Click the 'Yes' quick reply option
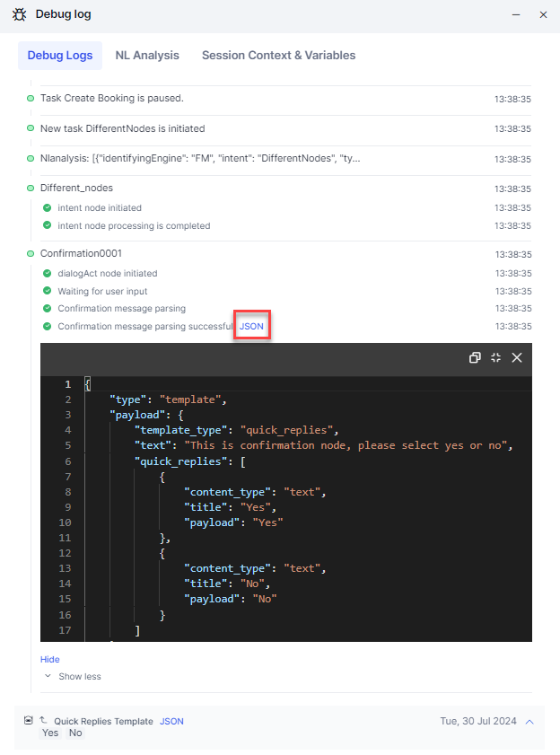This screenshot has width=560, height=755. pyautogui.click(x=50, y=733)
